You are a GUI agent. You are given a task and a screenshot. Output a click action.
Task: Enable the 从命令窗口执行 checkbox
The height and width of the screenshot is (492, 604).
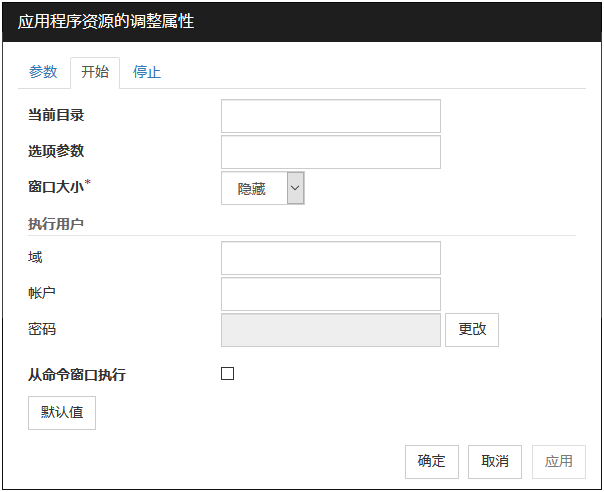[227, 374]
